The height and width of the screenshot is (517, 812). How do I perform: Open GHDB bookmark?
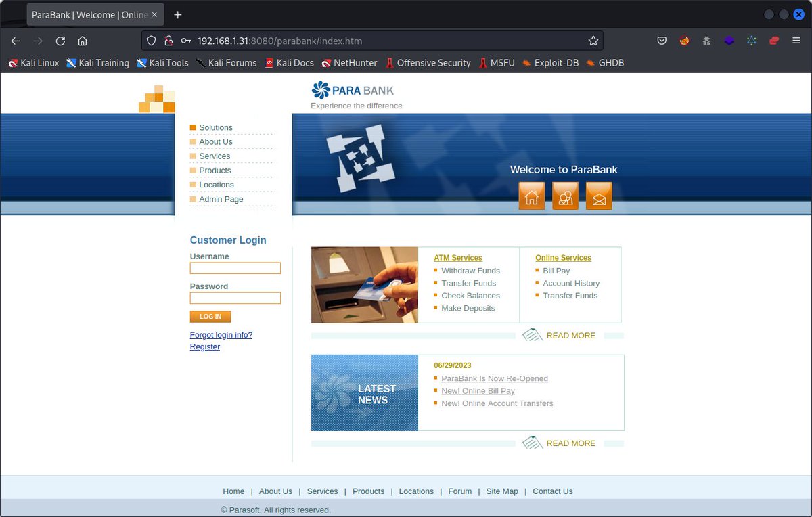(605, 63)
